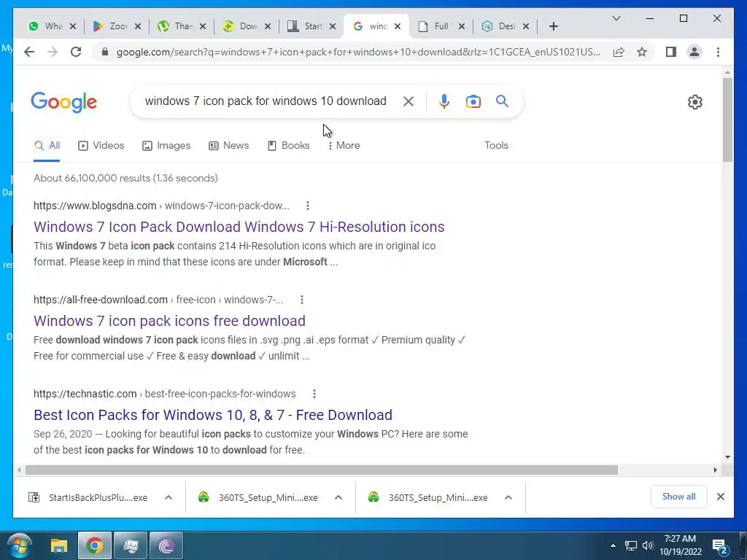Image resolution: width=747 pixels, height=560 pixels.
Task: Open Windows 7 Icon Pack Hi-Resolution result
Action: click(239, 227)
